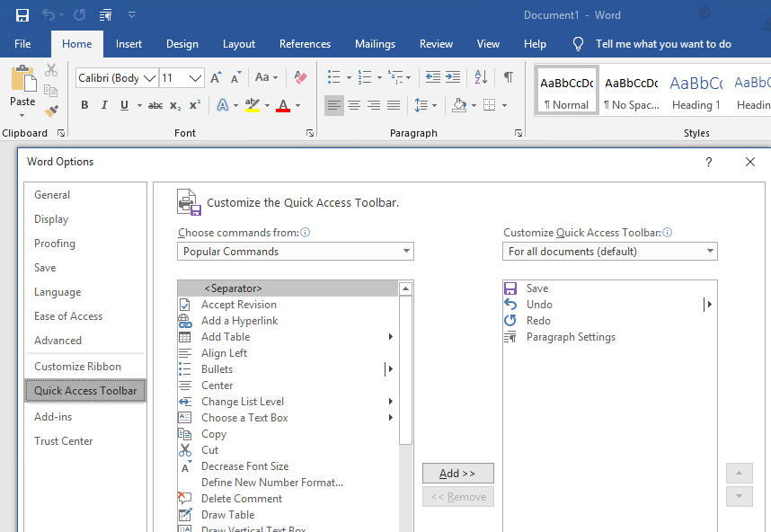Click the Bullets list icon in ribbon
Image resolution: width=771 pixels, height=532 pixels.
coord(334,77)
